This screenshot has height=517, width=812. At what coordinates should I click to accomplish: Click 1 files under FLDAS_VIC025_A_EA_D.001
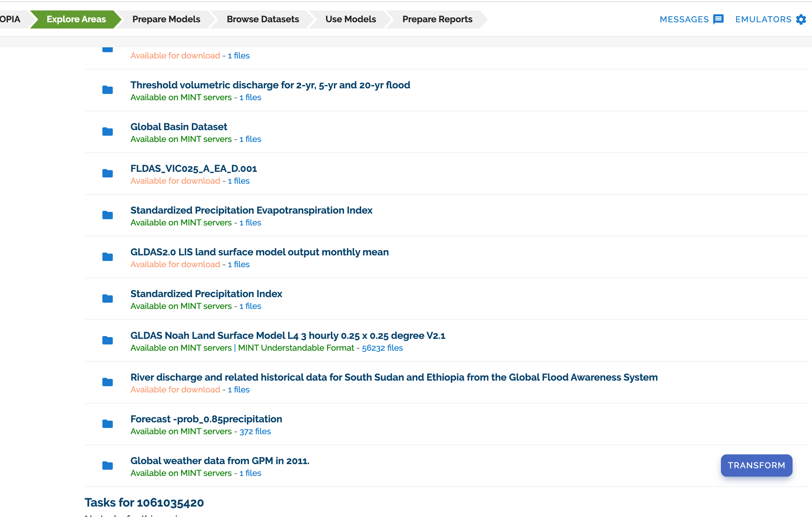coord(239,181)
